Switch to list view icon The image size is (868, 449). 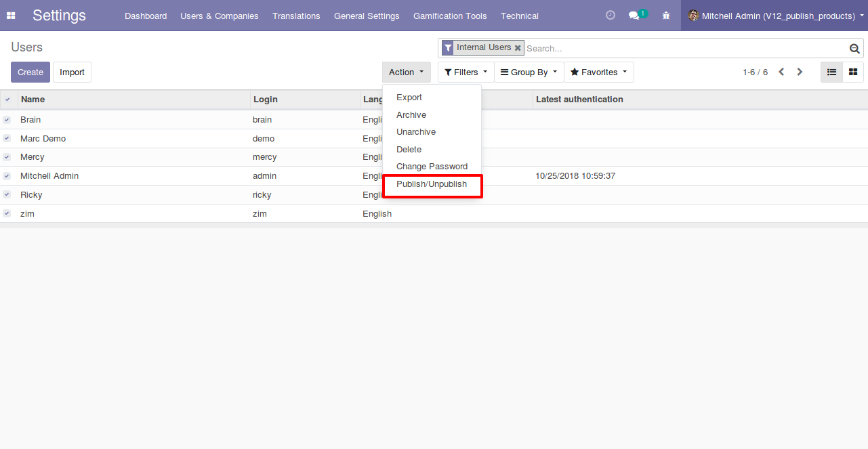pos(831,72)
